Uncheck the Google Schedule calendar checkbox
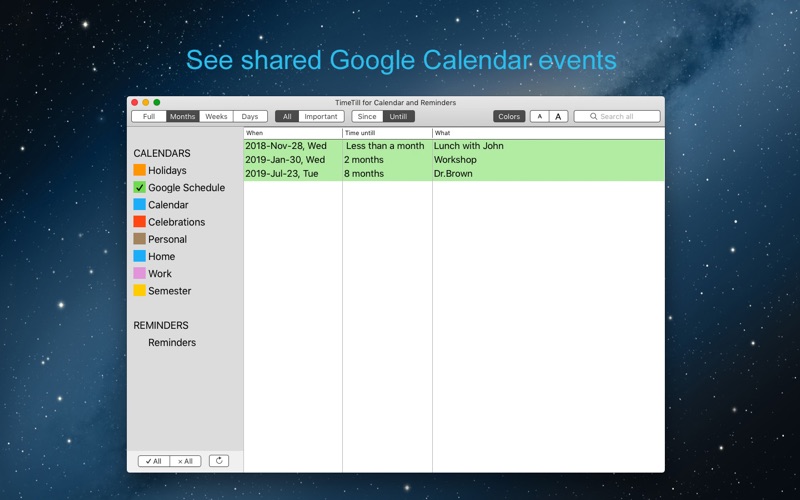The width and height of the screenshot is (800, 500). (139, 187)
